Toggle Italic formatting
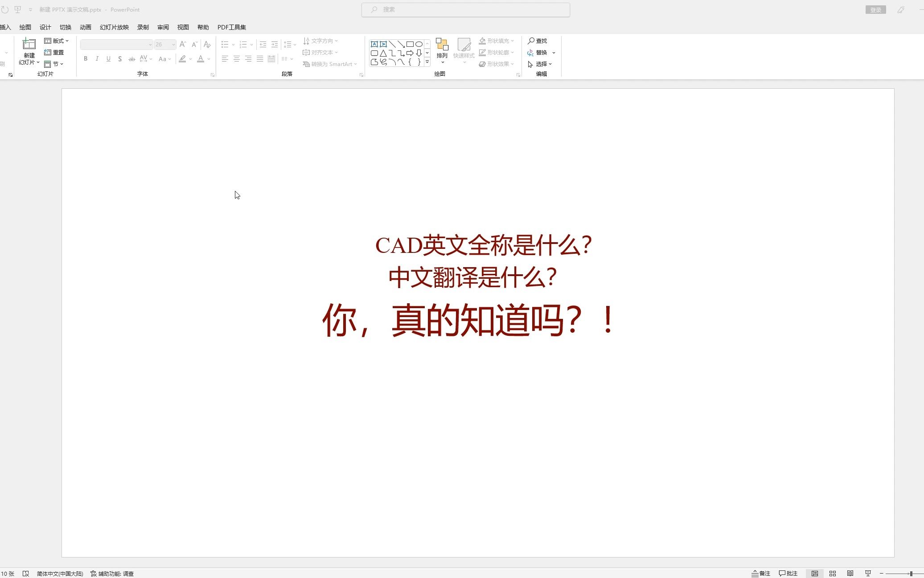The width and height of the screenshot is (924, 578). click(97, 58)
